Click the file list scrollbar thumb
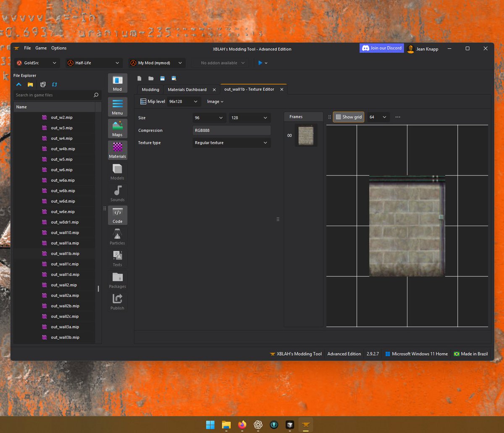 click(x=98, y=289)
